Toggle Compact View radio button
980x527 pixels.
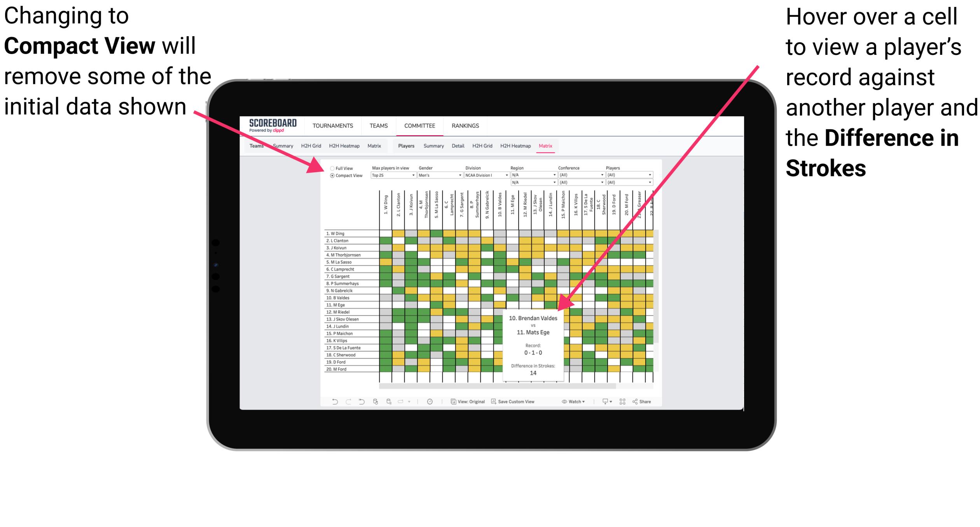330,176
